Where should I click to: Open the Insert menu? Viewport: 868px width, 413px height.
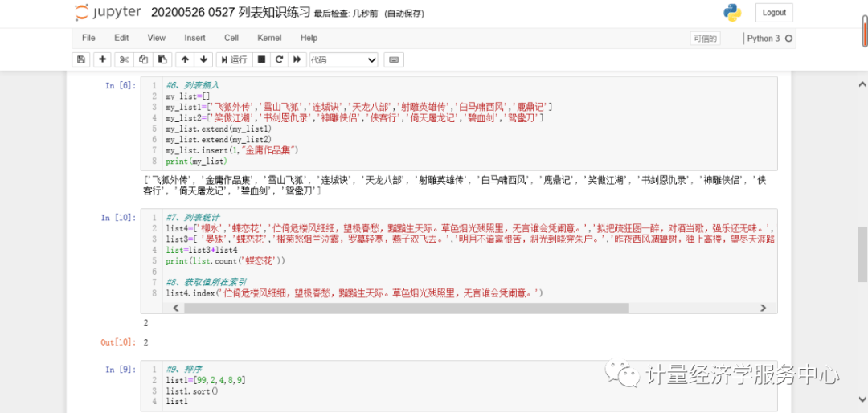click(194, 39)
